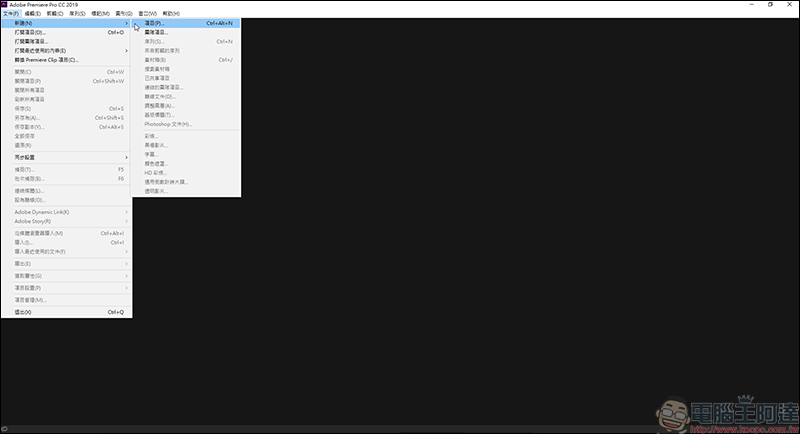The height and width of the screenshot is (434, 800).
Task: Choose 序列(S) Sequence Ctrl+N in New submenu
Action: [x=186, y=41]
